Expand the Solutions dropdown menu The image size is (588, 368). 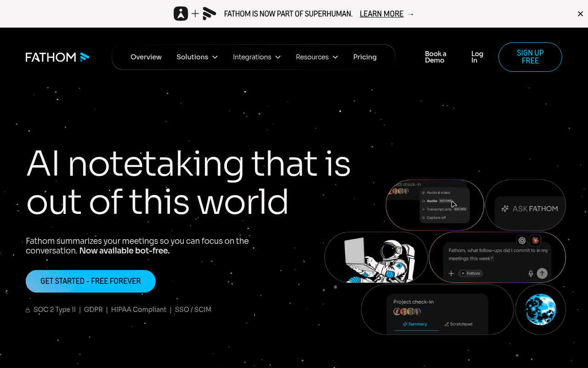[197, 57]
